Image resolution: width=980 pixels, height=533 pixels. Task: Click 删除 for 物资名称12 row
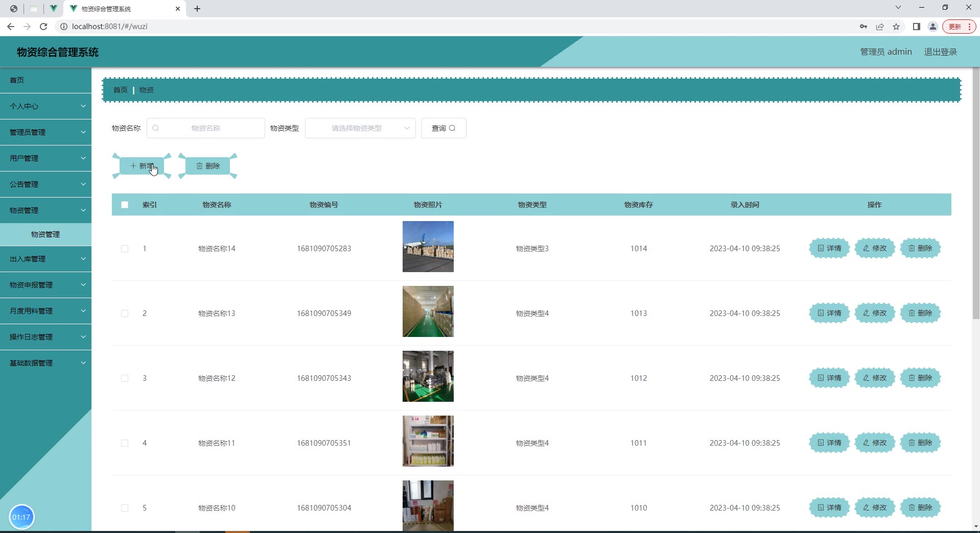point(920,378)
